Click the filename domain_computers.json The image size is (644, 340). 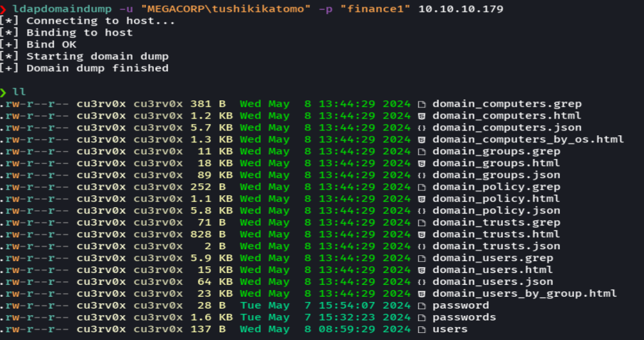click(x=507, y=128)
